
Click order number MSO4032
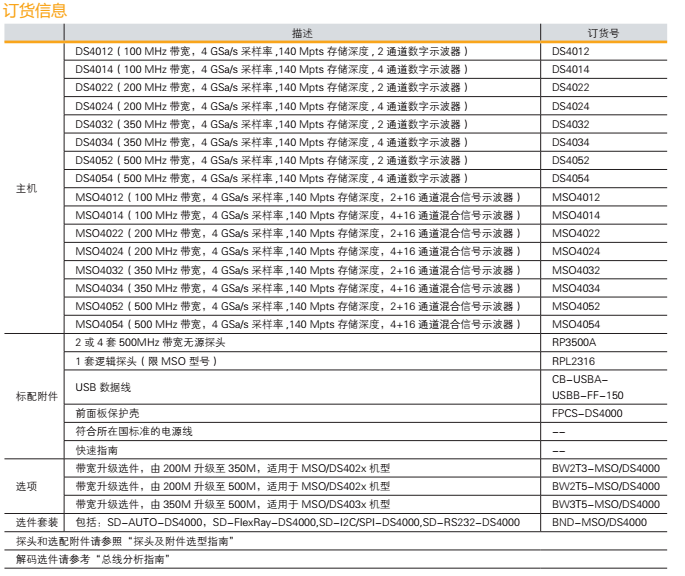click(576, 270)
